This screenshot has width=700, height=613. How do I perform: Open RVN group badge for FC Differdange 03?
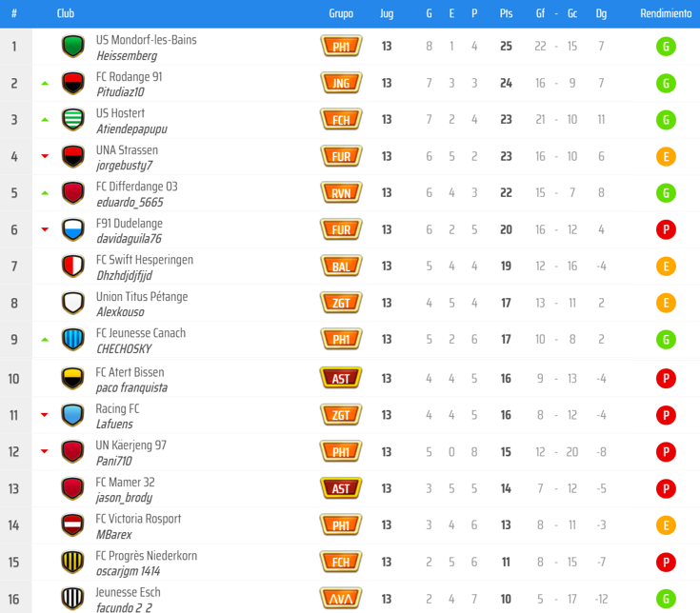click(x=341, y=193)
